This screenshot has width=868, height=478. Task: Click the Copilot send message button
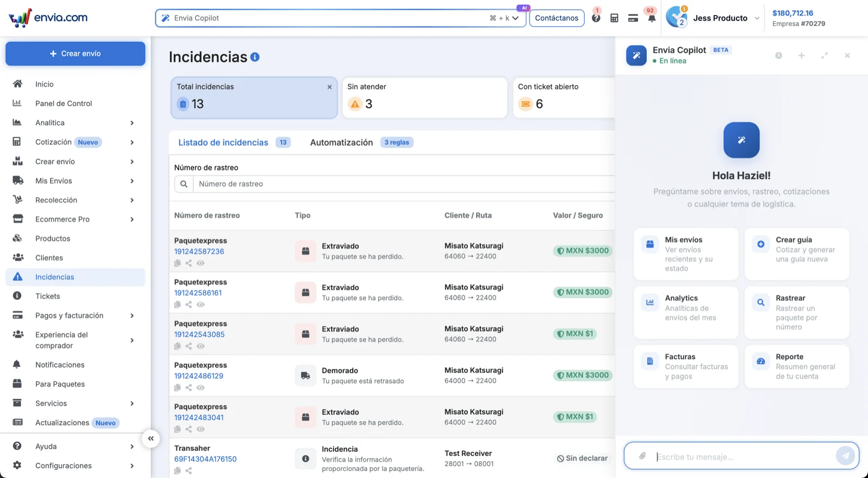845,456
